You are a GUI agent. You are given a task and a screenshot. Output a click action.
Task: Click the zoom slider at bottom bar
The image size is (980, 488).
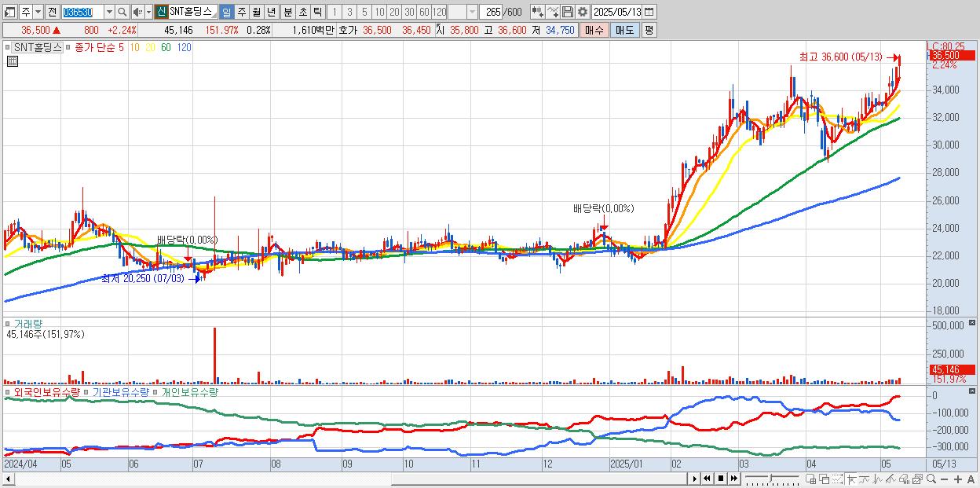click(772, 479)
